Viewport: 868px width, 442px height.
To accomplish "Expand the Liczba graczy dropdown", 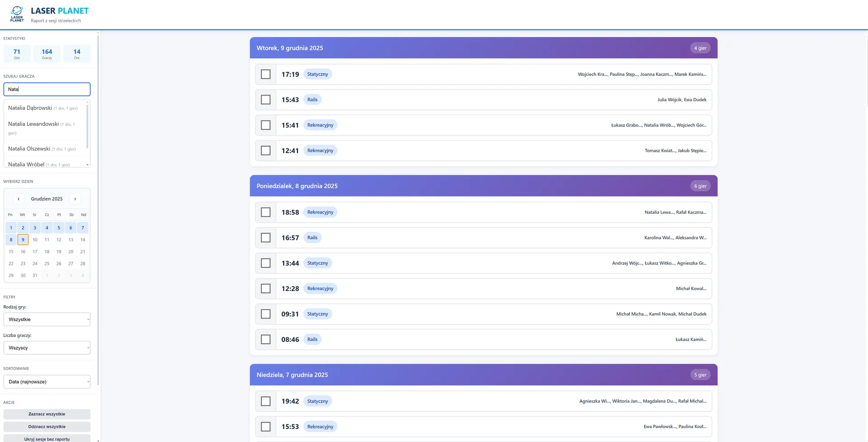I will pyautogui.click(x=47, y=348).
